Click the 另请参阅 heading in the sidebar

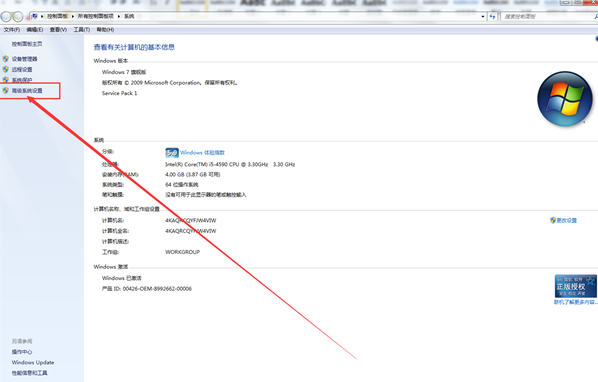22,341
